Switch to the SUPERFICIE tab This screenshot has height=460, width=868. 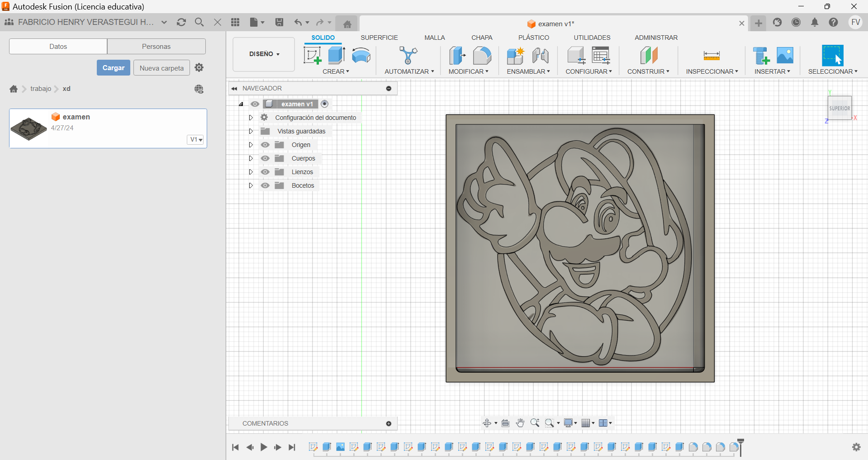(x=379, y=38)
